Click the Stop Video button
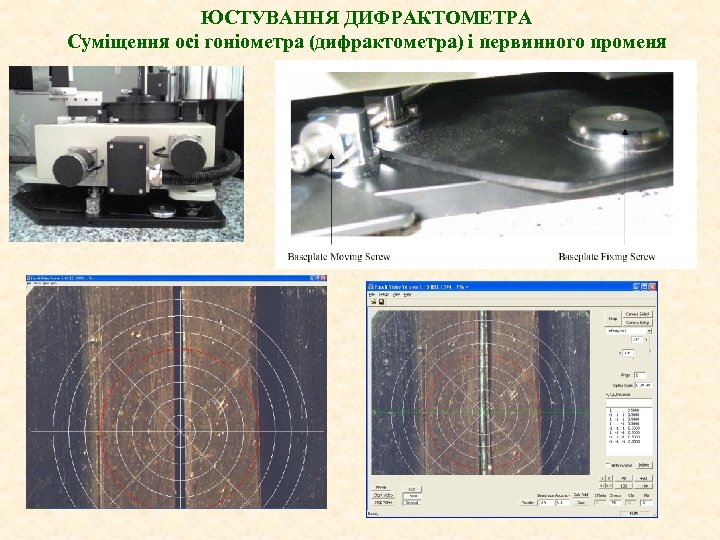 [383, 502]
